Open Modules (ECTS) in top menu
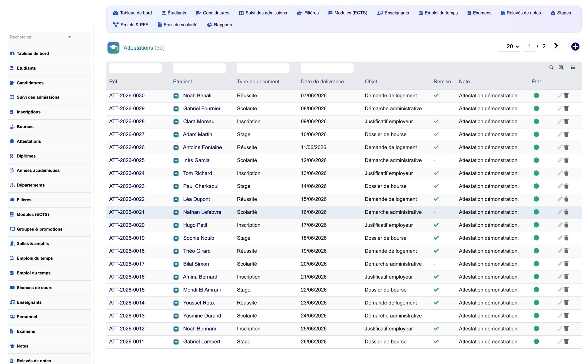 point(348,13)
